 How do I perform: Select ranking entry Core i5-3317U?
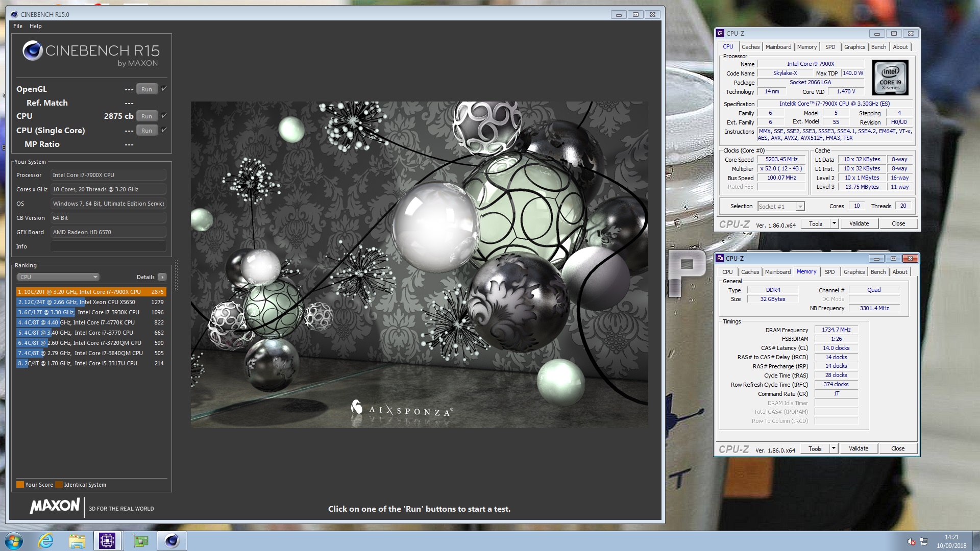click(91, 363)
